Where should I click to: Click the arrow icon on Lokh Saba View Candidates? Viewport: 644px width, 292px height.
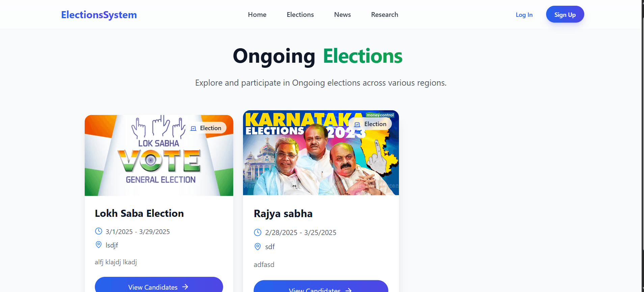click(185, 287)
